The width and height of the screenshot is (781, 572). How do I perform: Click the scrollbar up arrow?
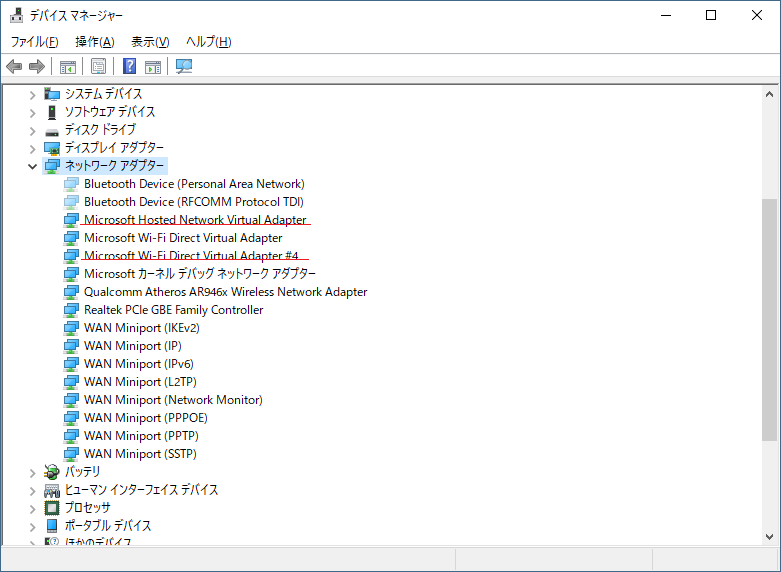769,94
